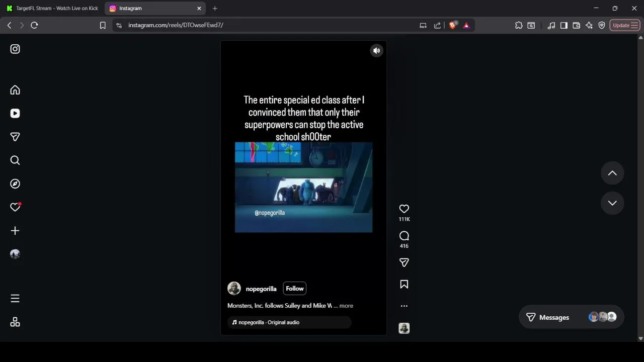This screenshot has width=644, height=362.
Task: Open Search in Instagram sidebar
Action: (15, 160)
